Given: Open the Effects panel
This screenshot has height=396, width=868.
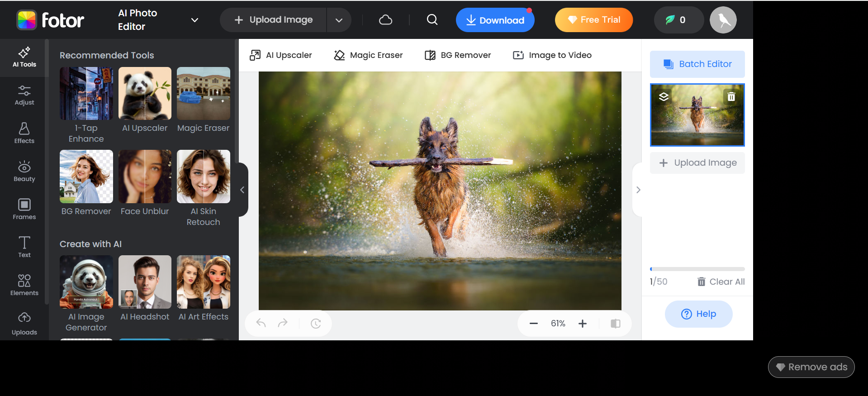Looking at the screenshot, I should click(24, 134).
